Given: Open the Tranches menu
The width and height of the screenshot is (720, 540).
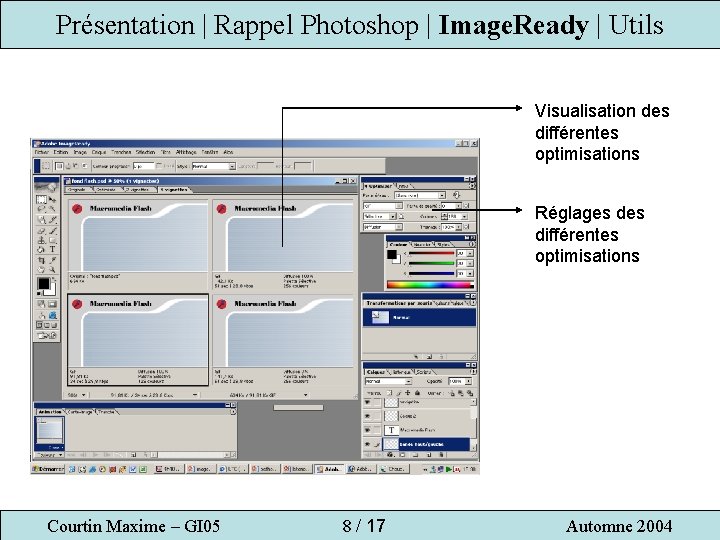Looking at the screenshot, I should coord(121,152).
